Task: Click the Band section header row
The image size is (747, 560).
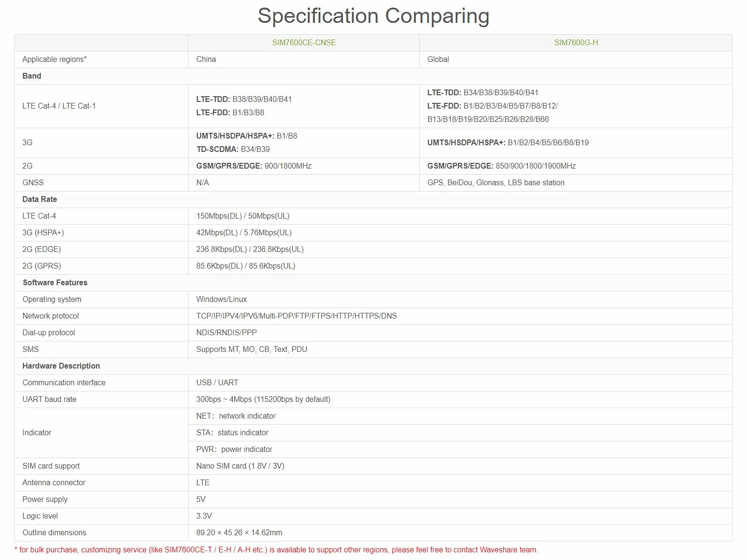Action: (x=373, y=76)
